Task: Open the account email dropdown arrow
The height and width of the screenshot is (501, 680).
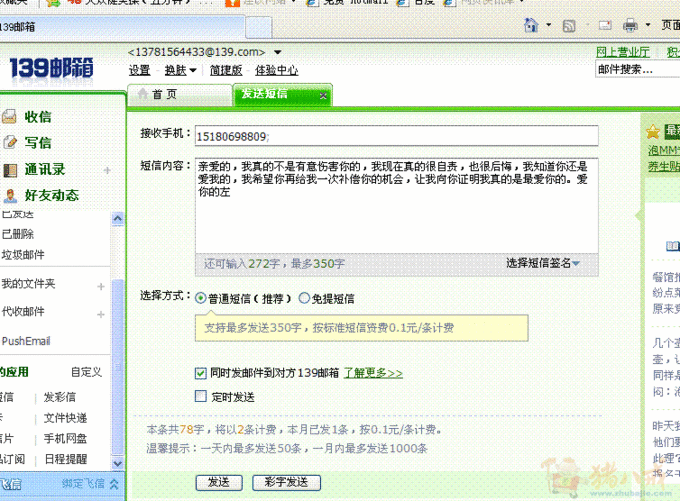Action: pos(278,52)
